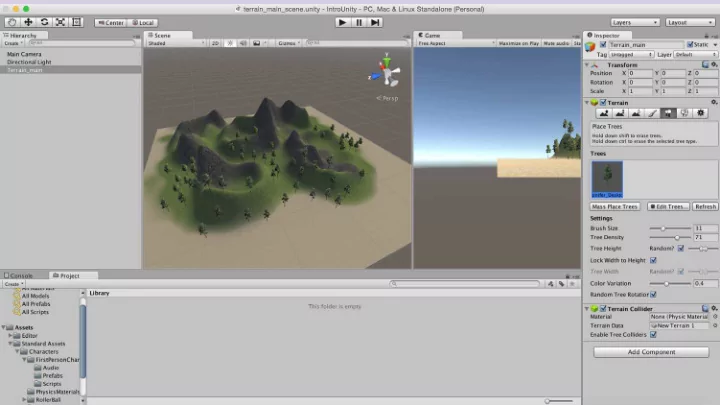Viewport: 720px width, 405px height.
Task: Select the Smooth Height terrain tool
Action: pos(636,113)
